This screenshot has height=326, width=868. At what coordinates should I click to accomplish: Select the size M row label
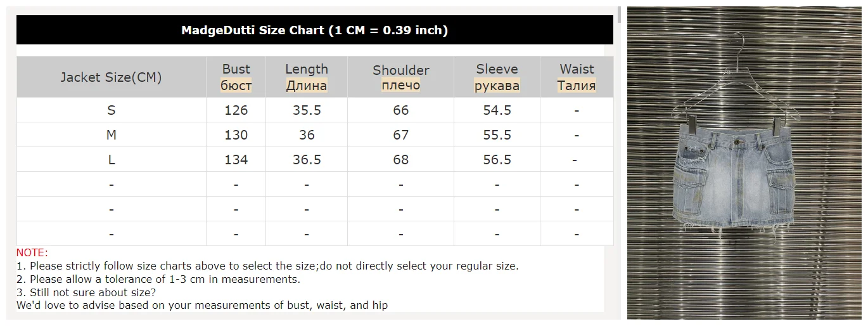pos(111,134)
